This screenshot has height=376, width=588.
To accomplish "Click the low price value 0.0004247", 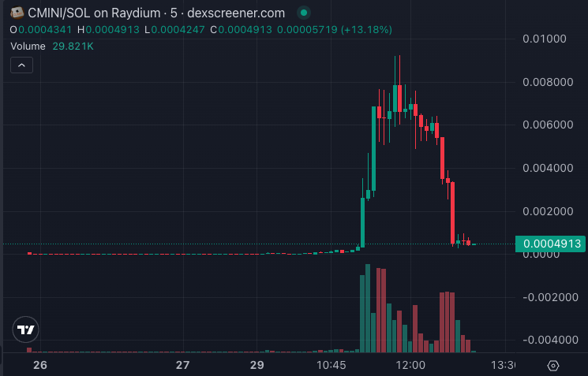I will point(178,30).
